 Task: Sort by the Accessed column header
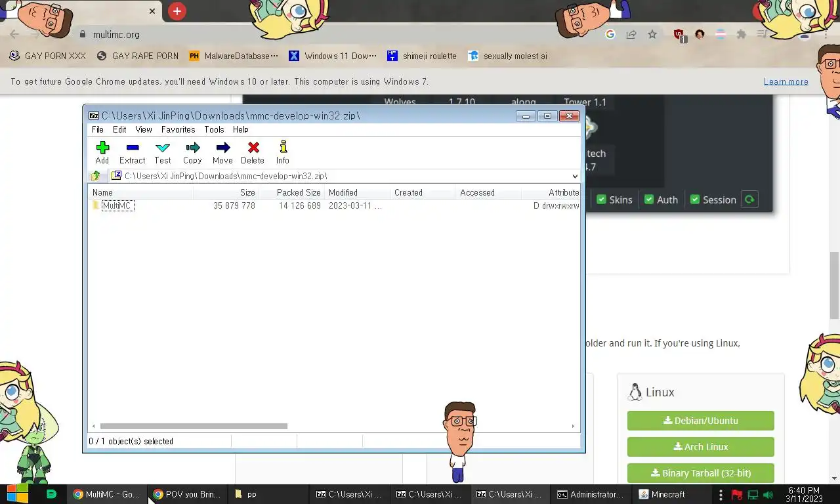488,192
